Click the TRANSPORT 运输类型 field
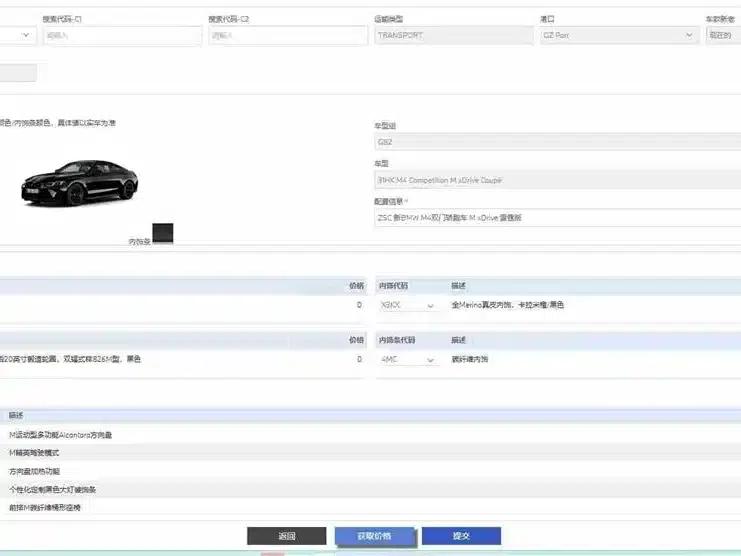This screenshot has height=556, width=741. [454, 35]
